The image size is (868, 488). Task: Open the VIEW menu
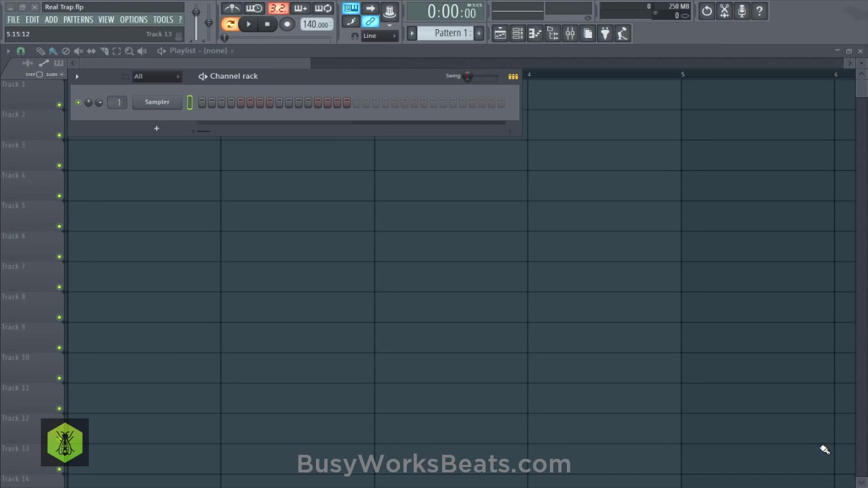(106, 20)
